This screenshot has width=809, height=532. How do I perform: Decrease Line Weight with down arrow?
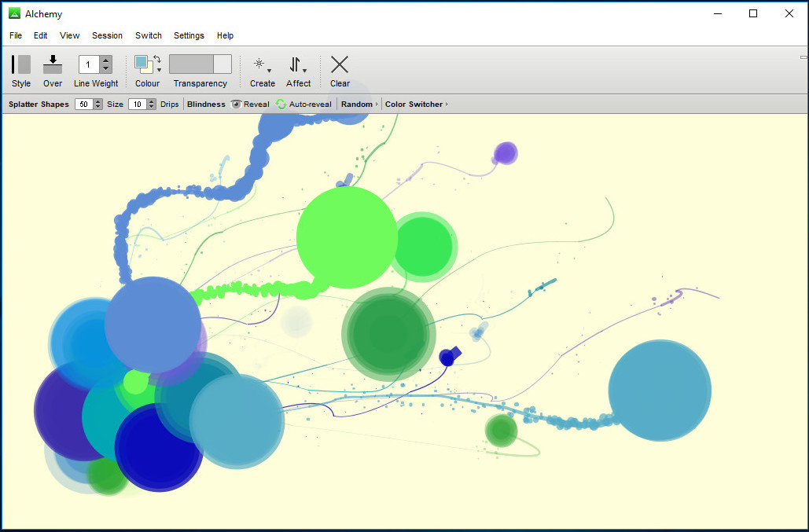coord(106,69)
